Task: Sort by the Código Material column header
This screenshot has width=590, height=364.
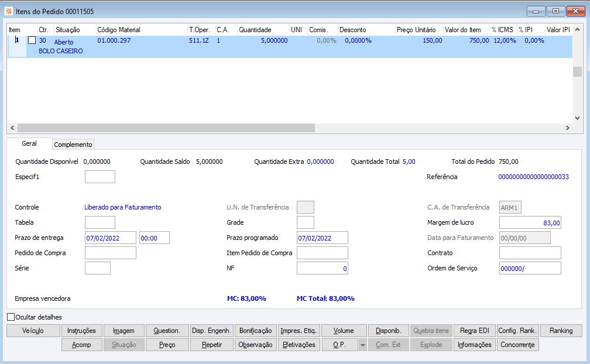Action: click(142, 30)
